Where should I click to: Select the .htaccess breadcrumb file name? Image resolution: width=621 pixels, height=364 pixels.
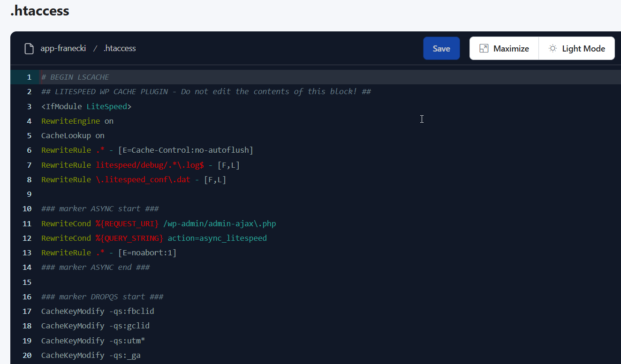[120, 48]
